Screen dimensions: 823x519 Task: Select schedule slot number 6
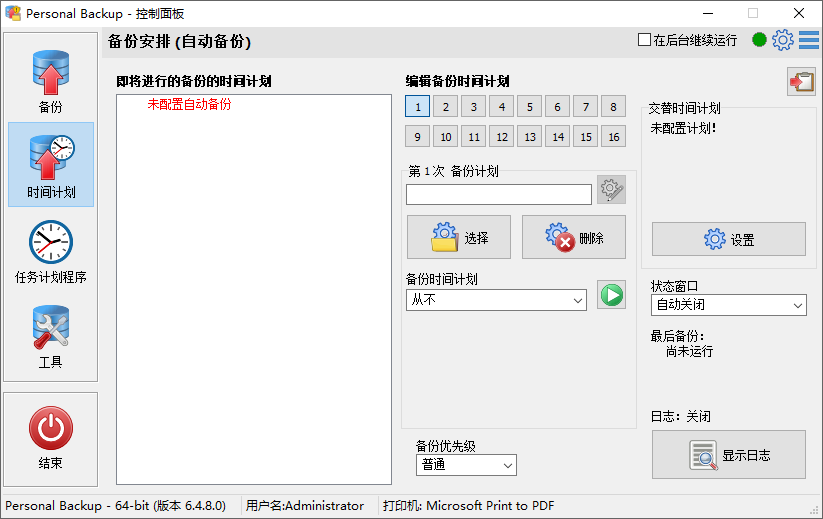pos(557,107)
